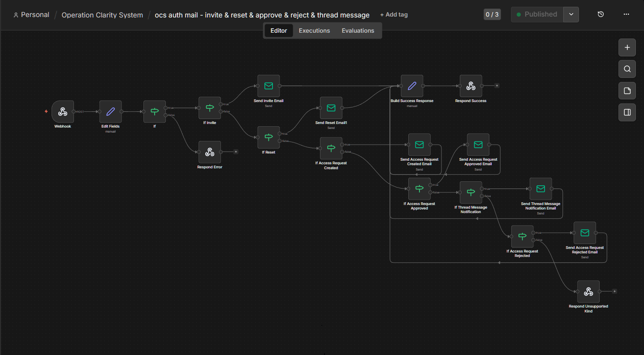Open the workflow options ellipsis menu
Screen dimensions: 644x355
click(626, 15)
